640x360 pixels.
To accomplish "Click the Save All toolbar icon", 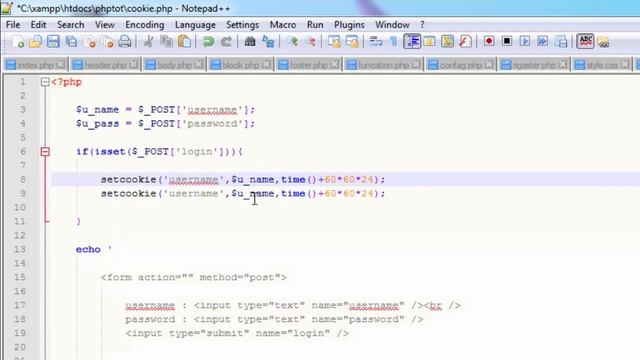I will 71,42.
